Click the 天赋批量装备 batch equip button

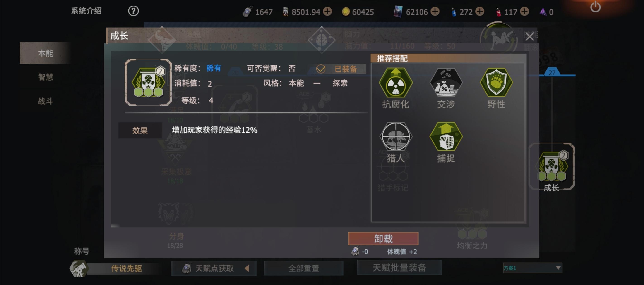point(399,268)
